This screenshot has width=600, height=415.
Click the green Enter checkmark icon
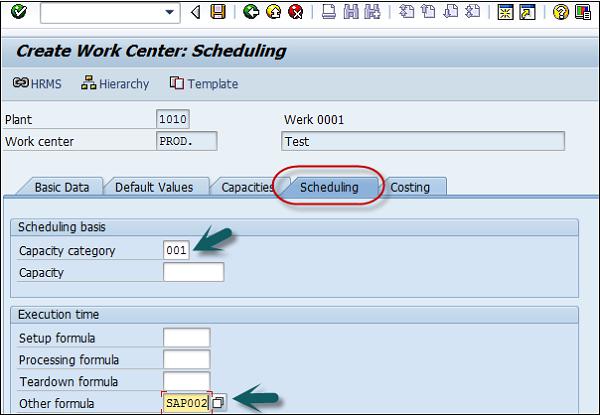point(19,12)
